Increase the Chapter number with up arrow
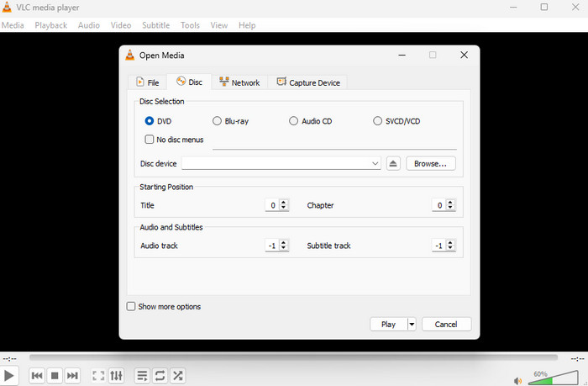The width and height of the screenshot is (588, 386). (x=450, y=202)
